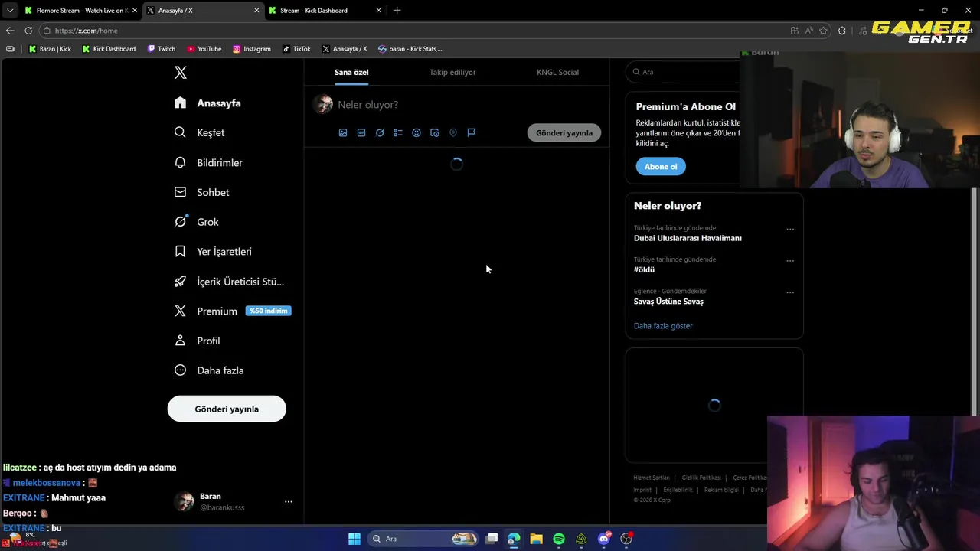Click the Abone ol button
980x551 pixels.
[661, 166]
